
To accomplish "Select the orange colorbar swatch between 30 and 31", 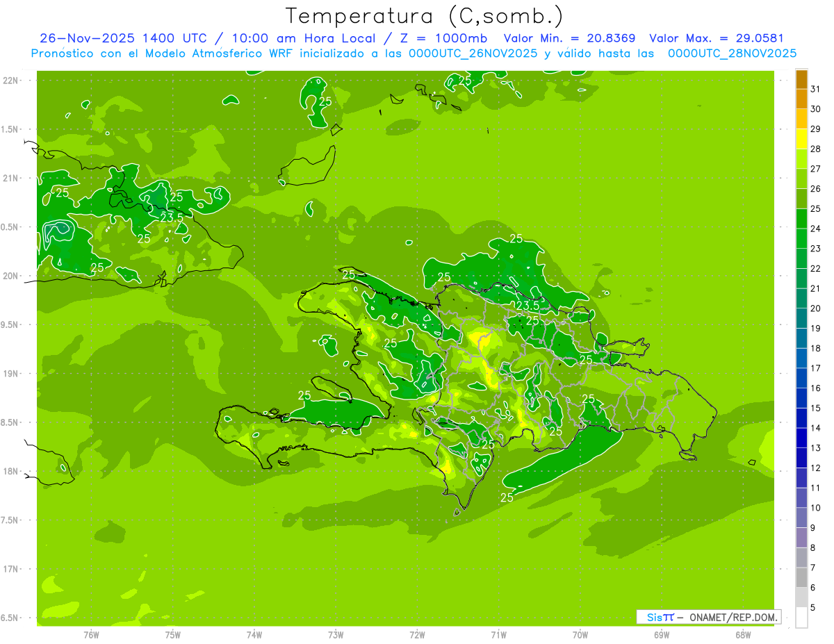I will pos(801,99).
